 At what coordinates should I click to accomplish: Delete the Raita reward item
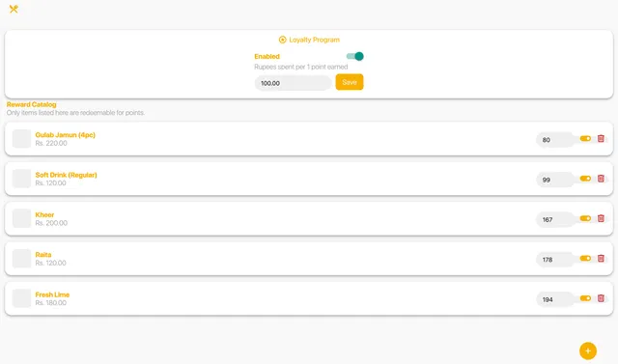(x=601, y=259)
